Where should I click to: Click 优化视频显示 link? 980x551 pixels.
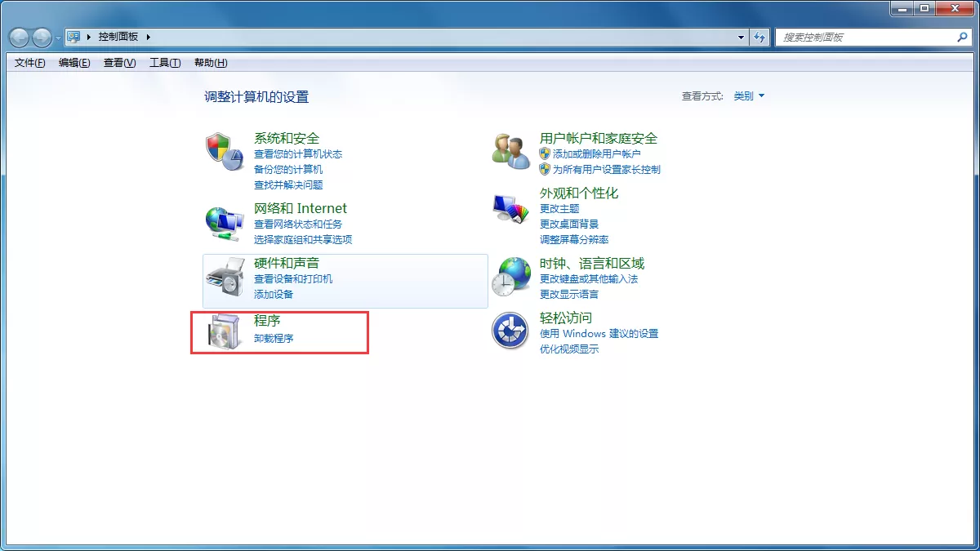(569, 349)
